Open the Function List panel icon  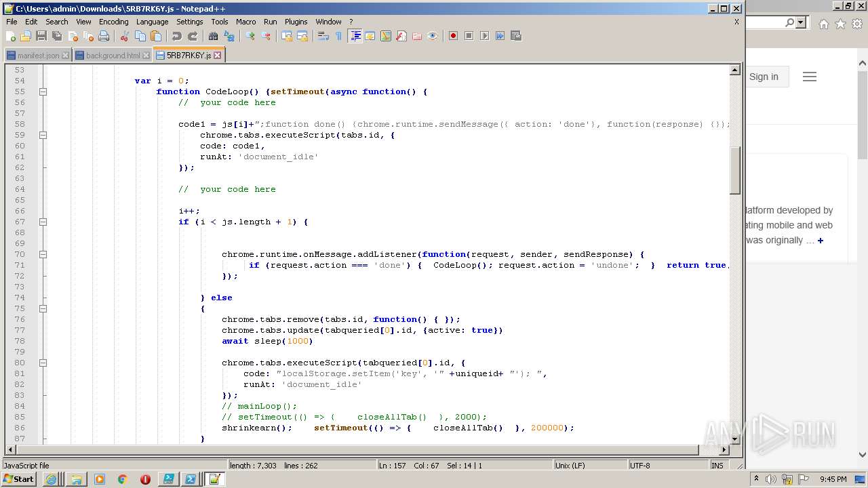click(x=401, y=36)
